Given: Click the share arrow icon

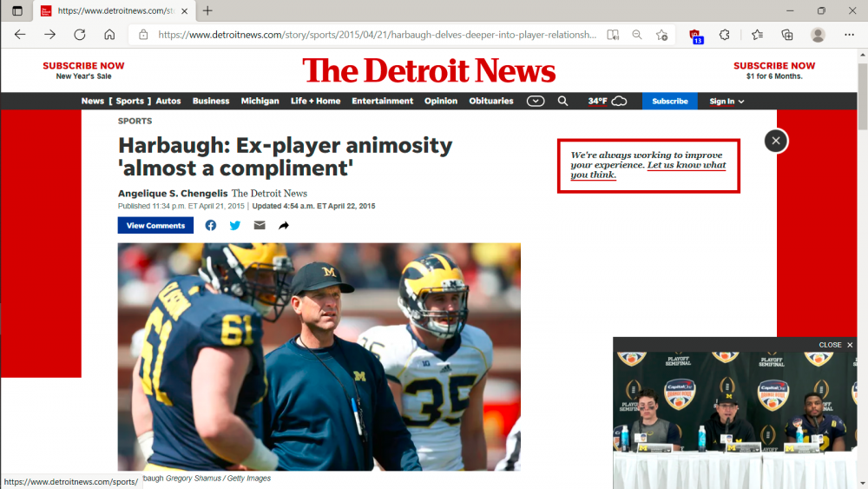Looking at the screenshot, I should point(284,226).
